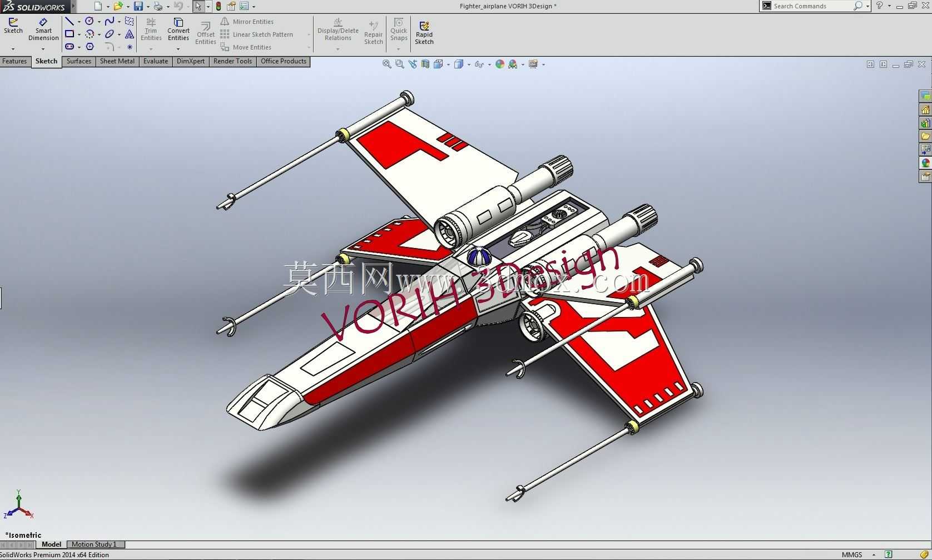Screen dimensions: 932x560
Task: Open the Line tool dropdown arrow
Action: [x=79, y=22]
